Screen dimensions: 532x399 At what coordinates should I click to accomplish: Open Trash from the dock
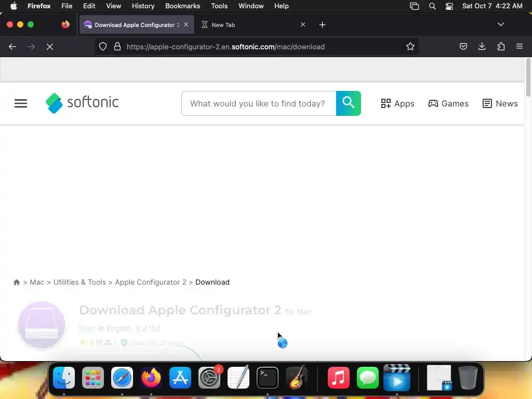(468, 378)
